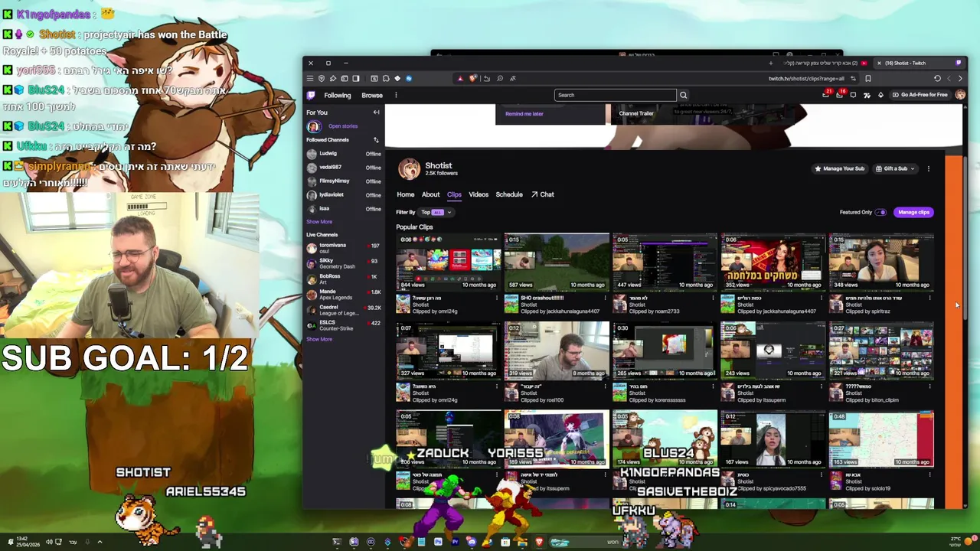This screenshot has height=551, width=980.
Task: Switch to the YouTube browser tab
Action: coord(825,63)
